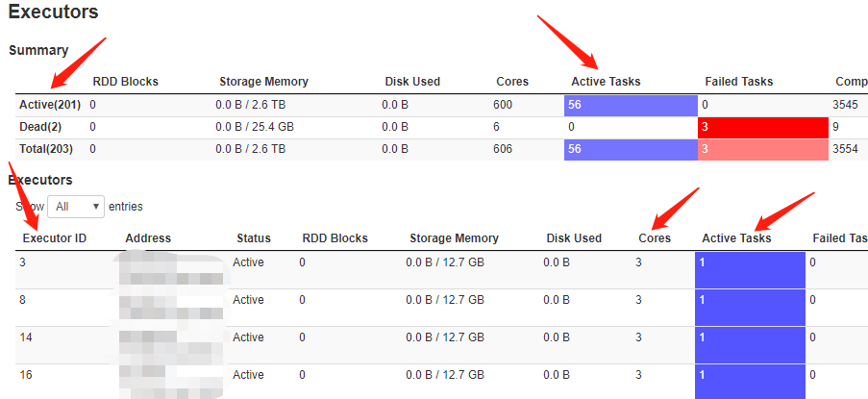The height and width of the screenshot is (399, 868).
Task: Click the blue 56 active tasks cell in Active row
Action: click(x=631, y=105)
